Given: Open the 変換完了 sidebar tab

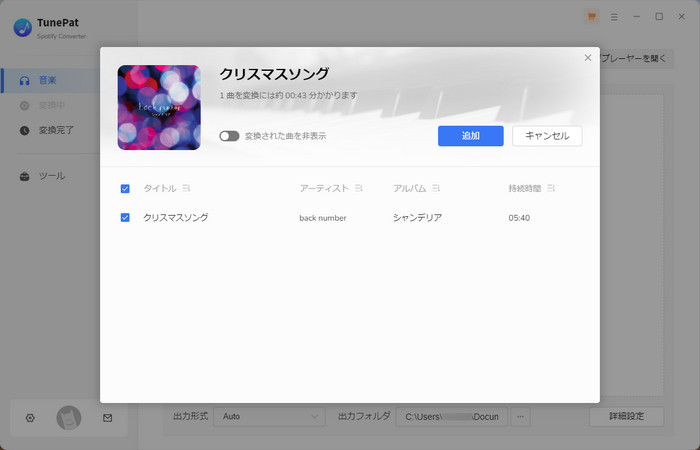Looking at the screenshot, I should tap(49, 130).
